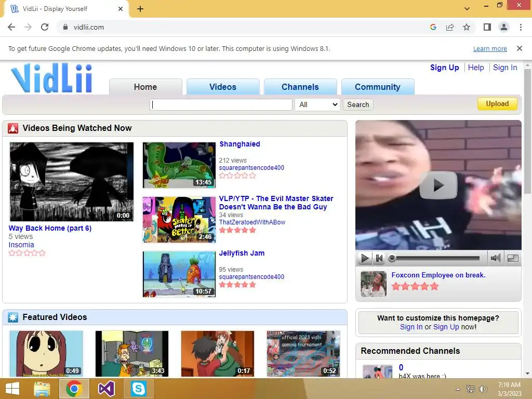Dismiss the Chrome update notification bar

coord(520,48)
